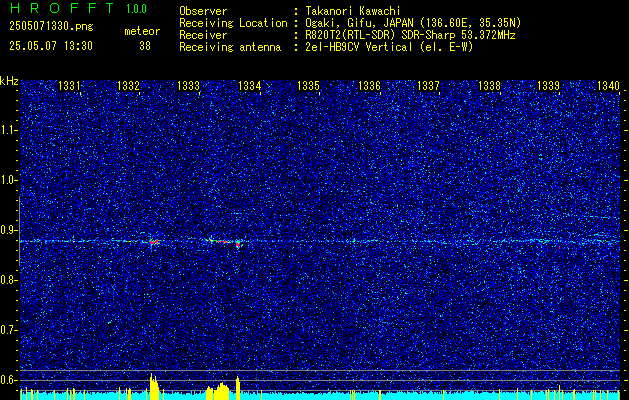
Task: Click the 1332 time marker
Action: point(128,86)
